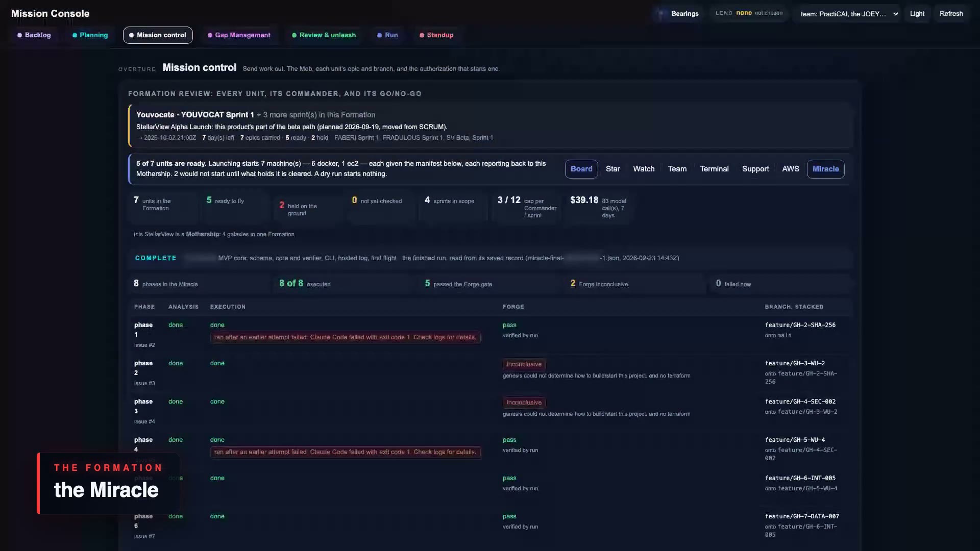The height and width of the screenshot is (551, 980).
Task: Select the Star view
Action: coord(613,169)
